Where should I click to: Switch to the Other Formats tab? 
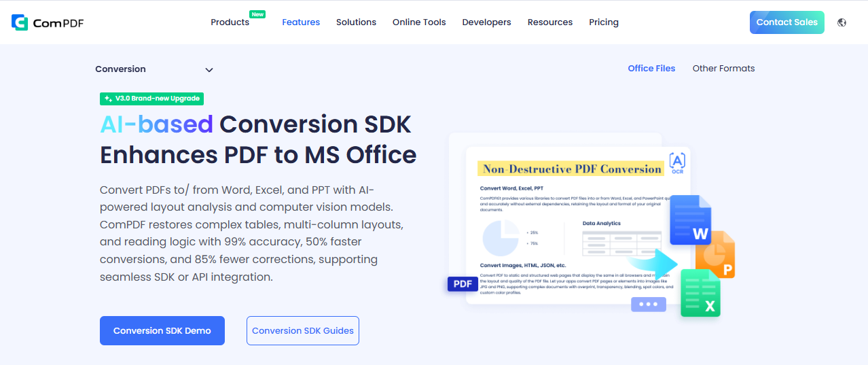(x=723, y=68)
